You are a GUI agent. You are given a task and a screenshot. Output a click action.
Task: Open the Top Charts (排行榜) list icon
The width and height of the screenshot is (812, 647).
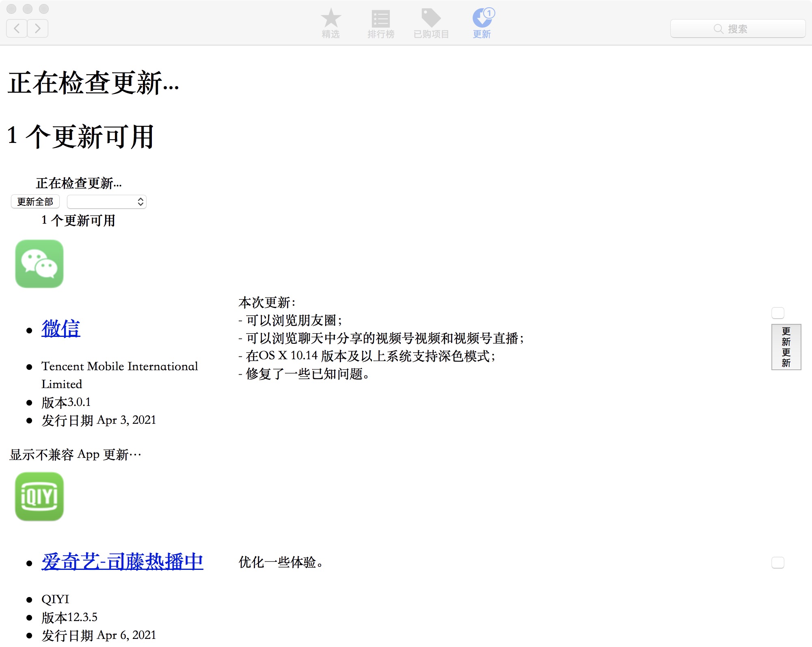click(381, 18)
